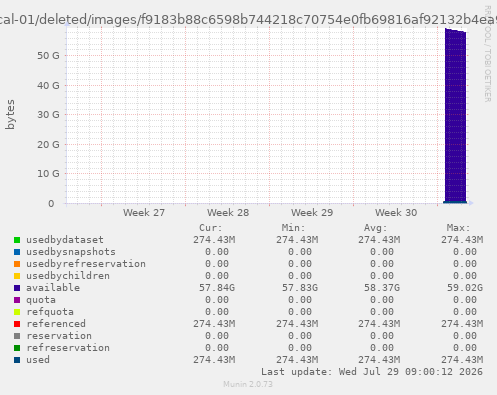
Task: Click the usedbysnapshots blue color swatch
Action: click(x=17, y=252)
